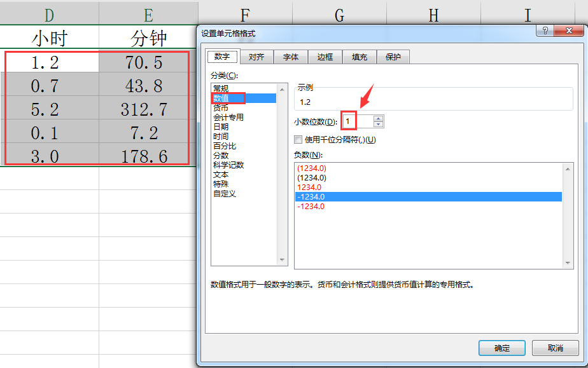Viewport: 588px width, 368px height.
Task: Select column H header
Action: pos(433,14)
